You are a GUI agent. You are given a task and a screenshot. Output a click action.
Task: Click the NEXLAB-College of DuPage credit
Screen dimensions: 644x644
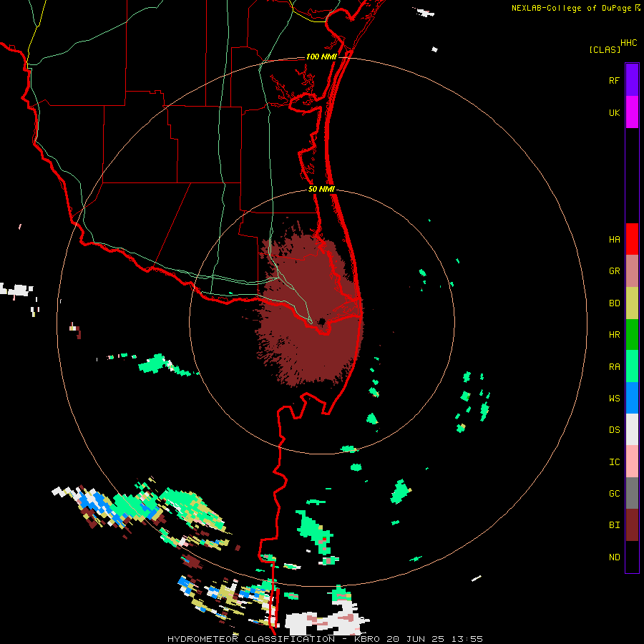coord(576,8)
